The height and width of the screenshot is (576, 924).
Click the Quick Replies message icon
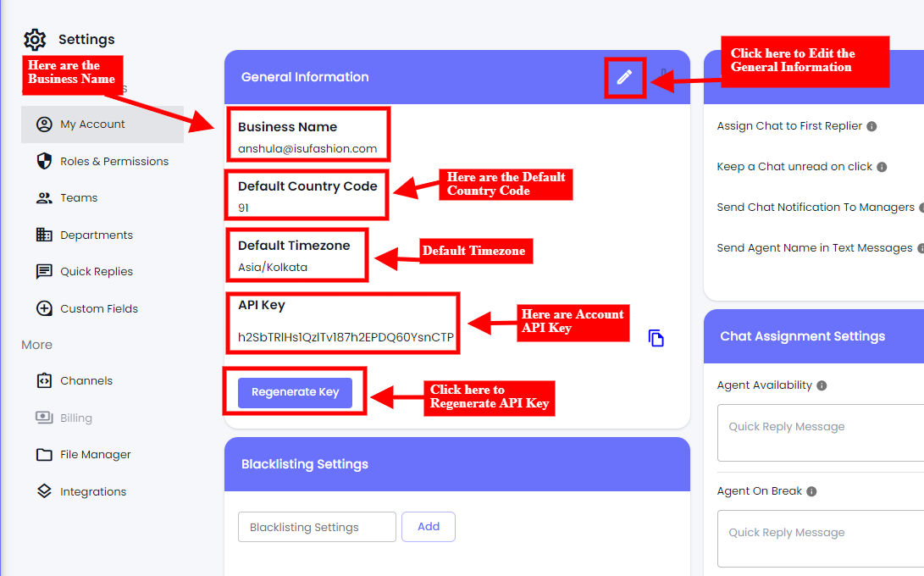(x=45, y=272)
